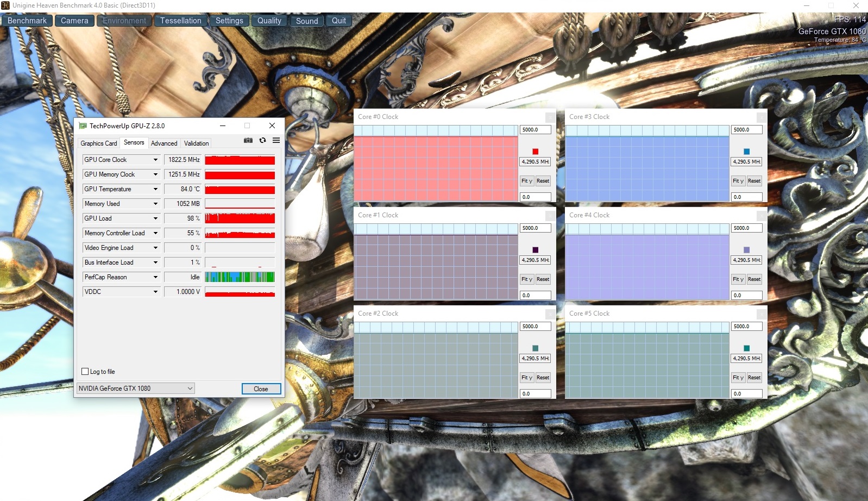Click Reset on Core #2 Clock
The height and width of the screenshot is (501, 868).
543,378
